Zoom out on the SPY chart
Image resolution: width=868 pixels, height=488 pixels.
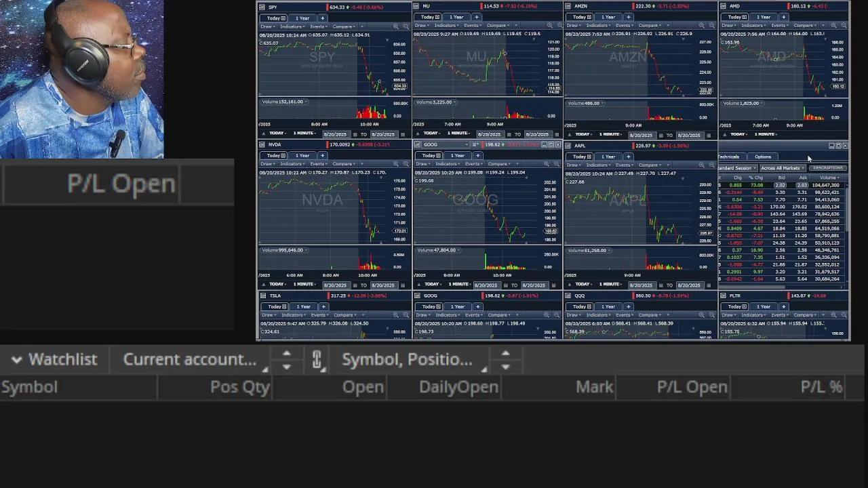click(x=407, y=26)
